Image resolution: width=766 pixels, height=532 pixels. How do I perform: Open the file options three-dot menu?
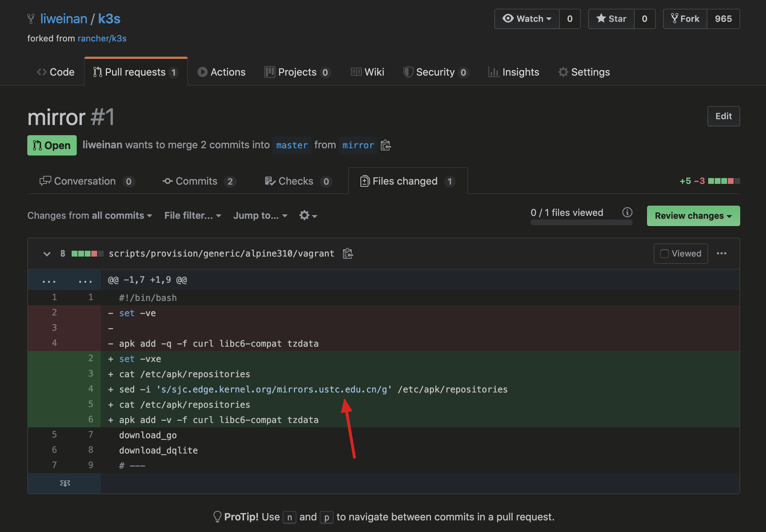point(721,253)
